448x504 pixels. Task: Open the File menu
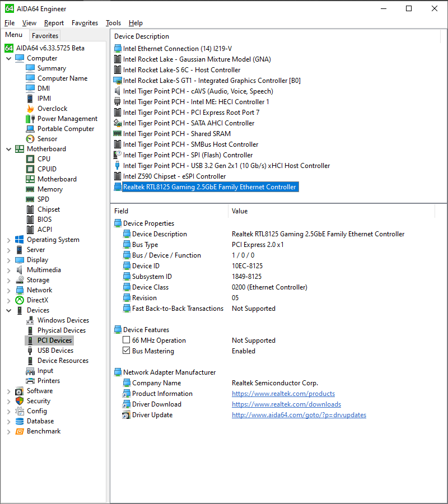pos(10,23)
